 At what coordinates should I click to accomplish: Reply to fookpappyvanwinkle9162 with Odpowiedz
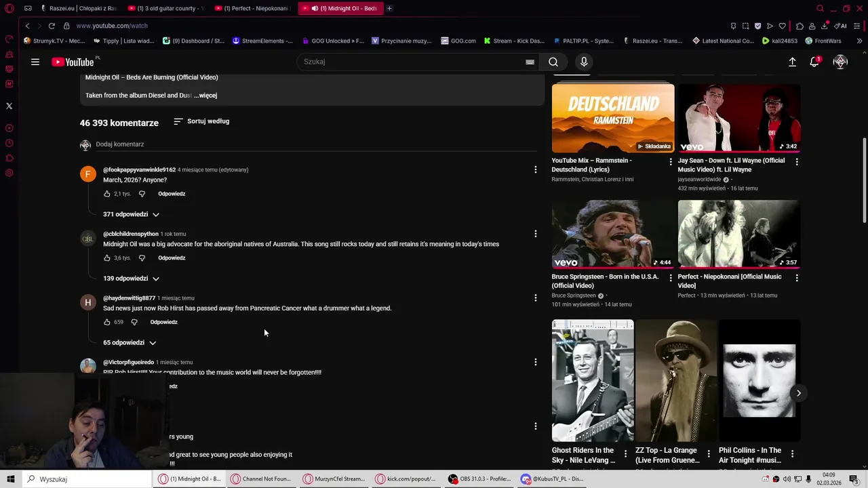point(172,194)
